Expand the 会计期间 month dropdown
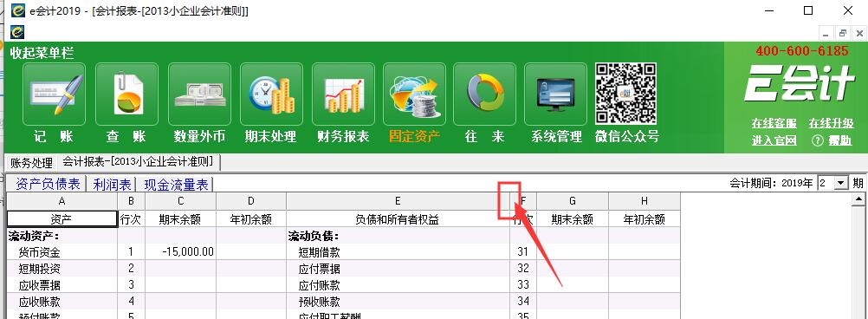Image resolution: width=868 pixels, height=319 pixels. [x=841, y=183]
